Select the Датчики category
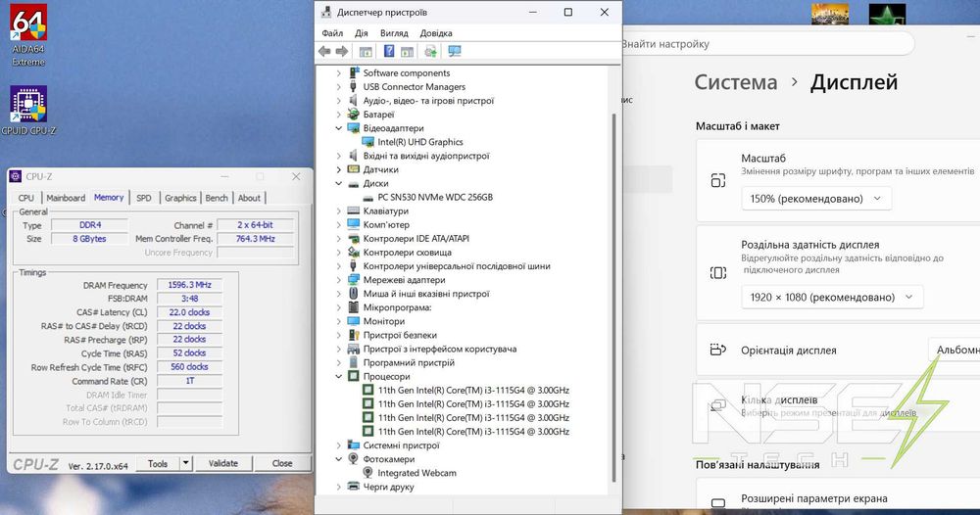The width and height of the screenshot is (980, 515). [380, 169]
